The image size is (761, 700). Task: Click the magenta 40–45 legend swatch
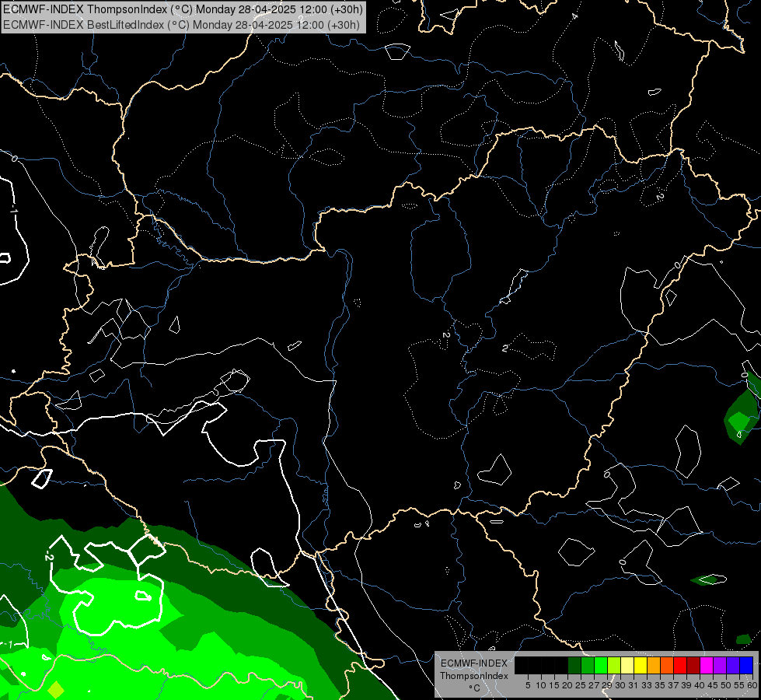(x=707, y=666)
